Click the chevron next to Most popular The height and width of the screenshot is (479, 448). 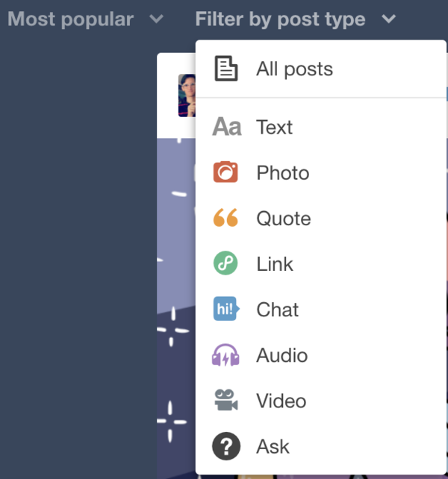pos(156,19)
